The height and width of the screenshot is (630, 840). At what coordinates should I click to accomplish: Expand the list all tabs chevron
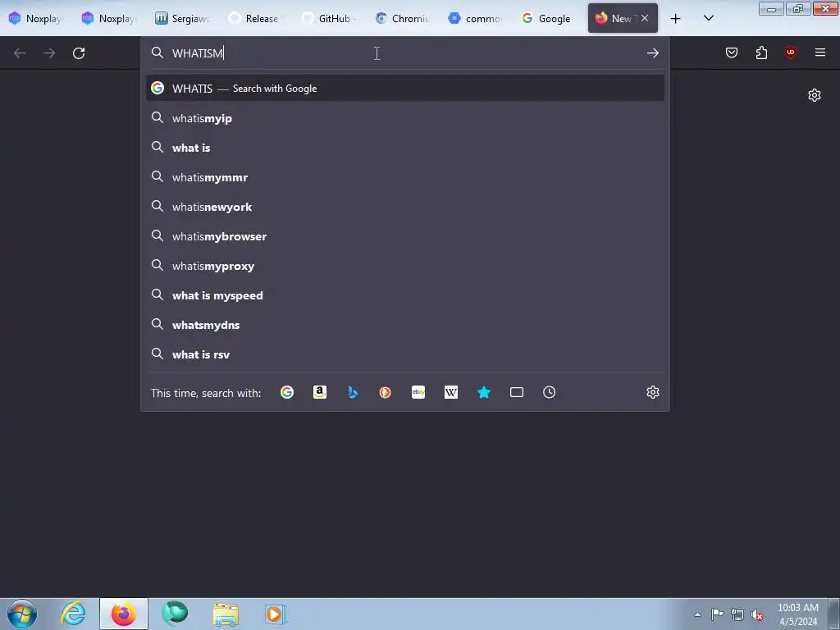[708, 18]
